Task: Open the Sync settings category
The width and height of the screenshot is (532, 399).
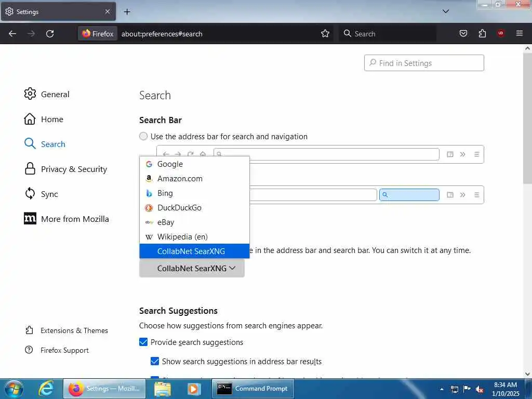Action: coord(41,194)
